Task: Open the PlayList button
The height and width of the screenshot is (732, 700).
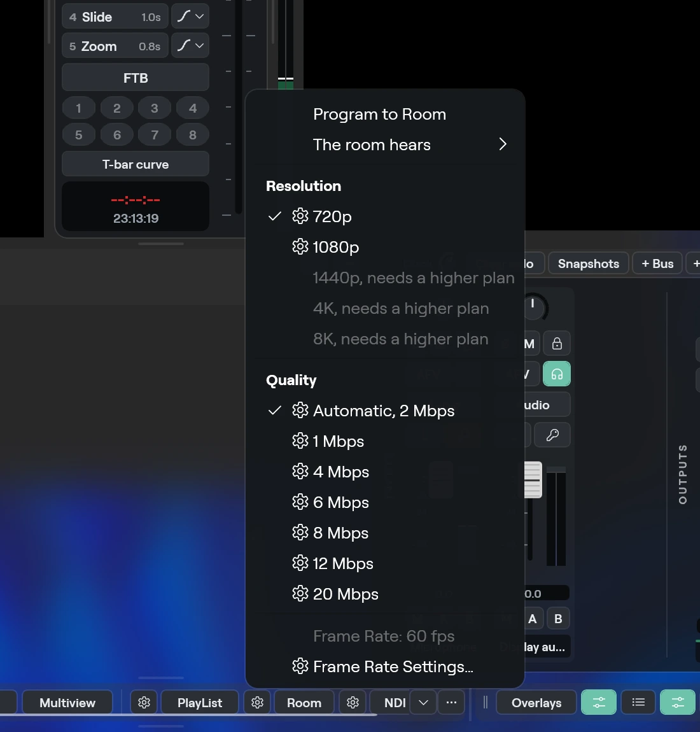Action: pyautogui.click(x=200, y=703)
